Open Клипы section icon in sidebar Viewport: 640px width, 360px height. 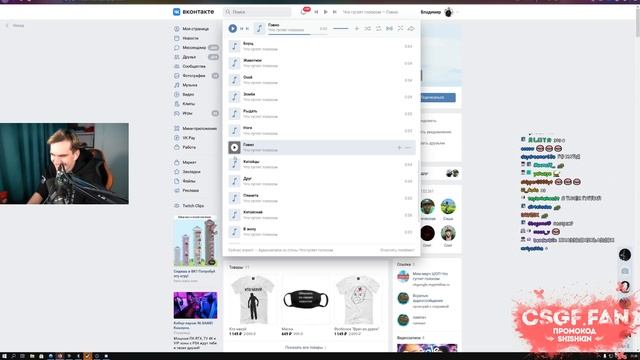[177, 104]
